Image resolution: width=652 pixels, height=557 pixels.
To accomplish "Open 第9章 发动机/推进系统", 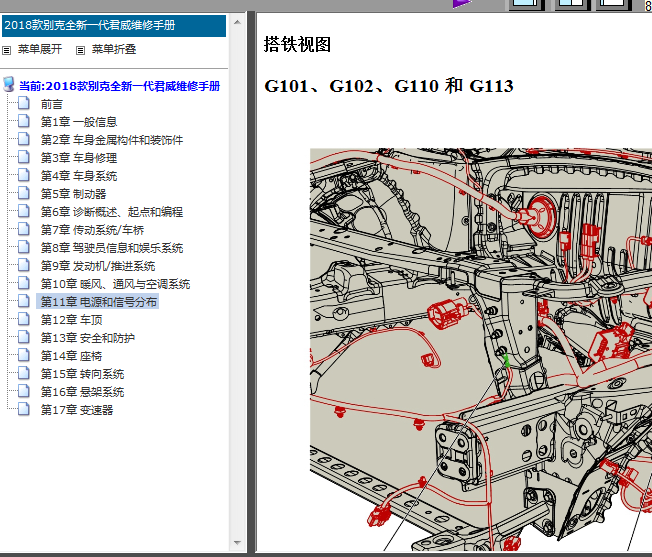I will (98, 266).
